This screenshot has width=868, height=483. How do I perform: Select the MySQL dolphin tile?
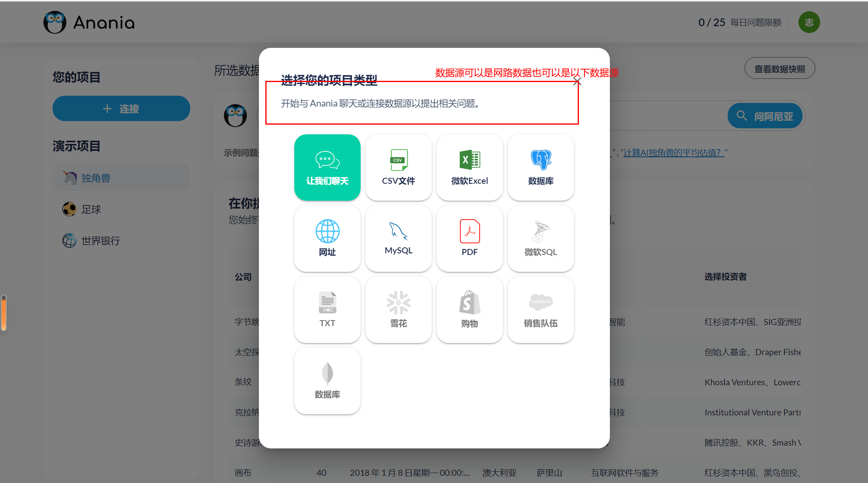pyautogui.click(x=398, y=238)
